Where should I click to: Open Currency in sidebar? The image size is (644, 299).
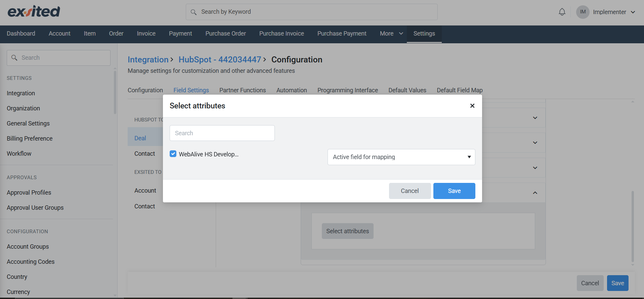[18, 292]
